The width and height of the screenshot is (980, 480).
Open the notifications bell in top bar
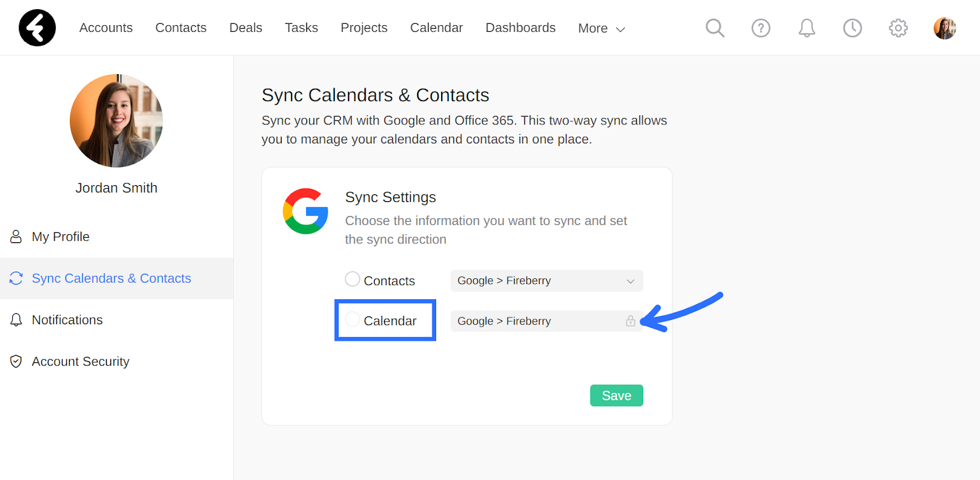pos(807,28)
